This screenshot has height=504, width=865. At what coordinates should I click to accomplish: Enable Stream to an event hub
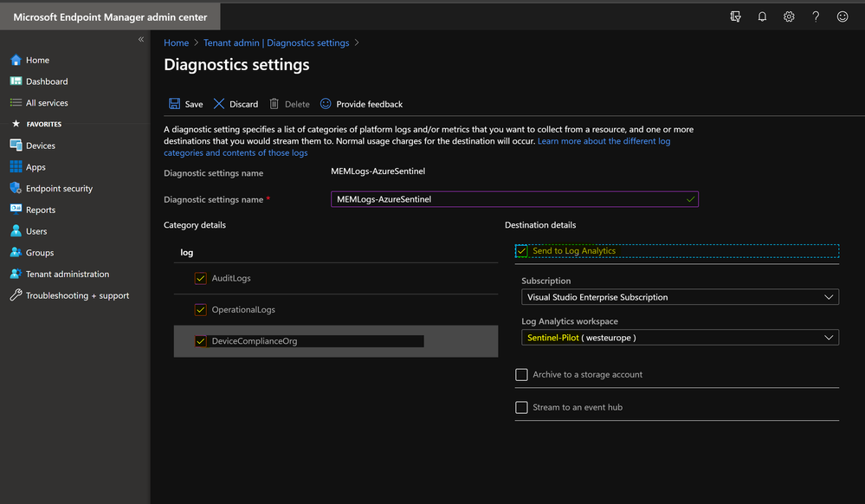click(521, 407)
